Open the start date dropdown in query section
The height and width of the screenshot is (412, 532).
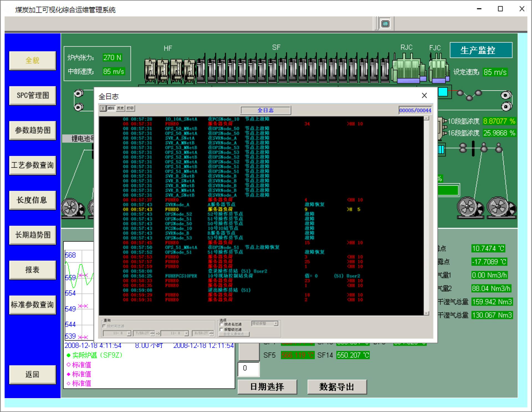[129, 333]
